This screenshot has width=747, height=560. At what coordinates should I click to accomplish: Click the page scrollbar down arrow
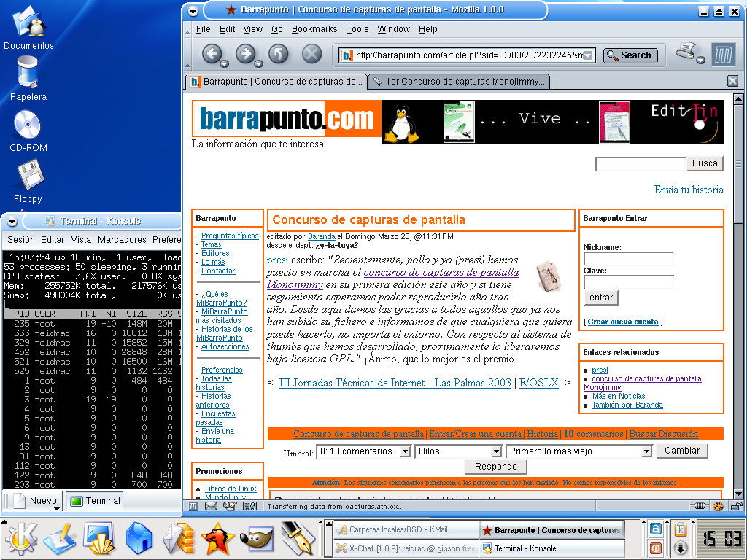tap(738, 494)
